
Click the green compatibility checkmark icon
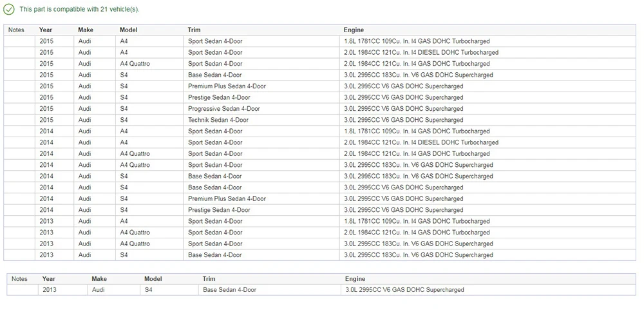[8, 9]
